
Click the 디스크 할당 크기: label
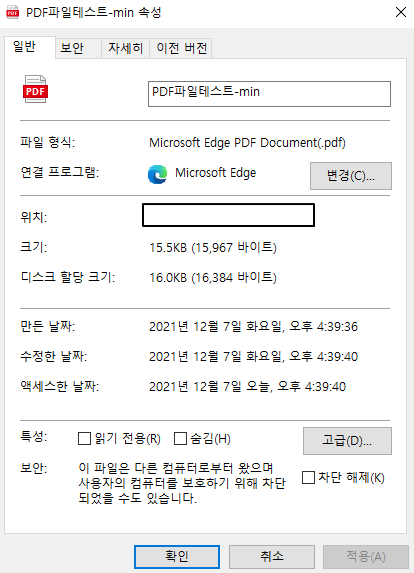coord(68,277)
